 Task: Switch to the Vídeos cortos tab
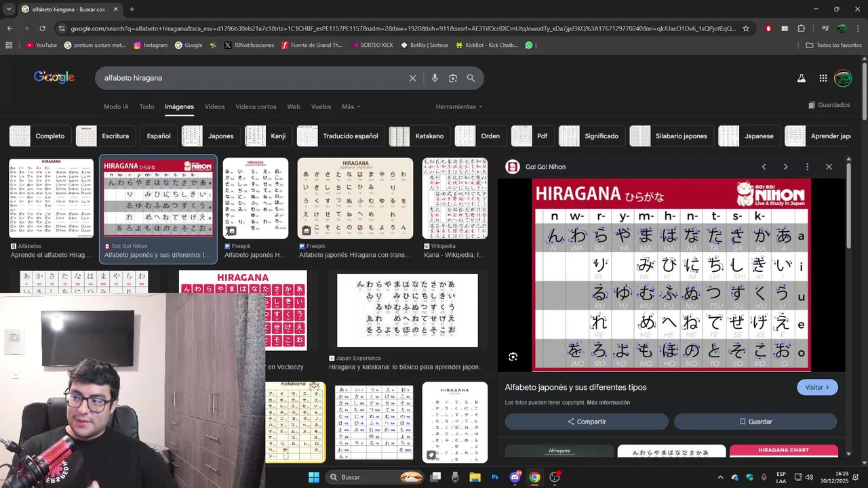point(256,106)
